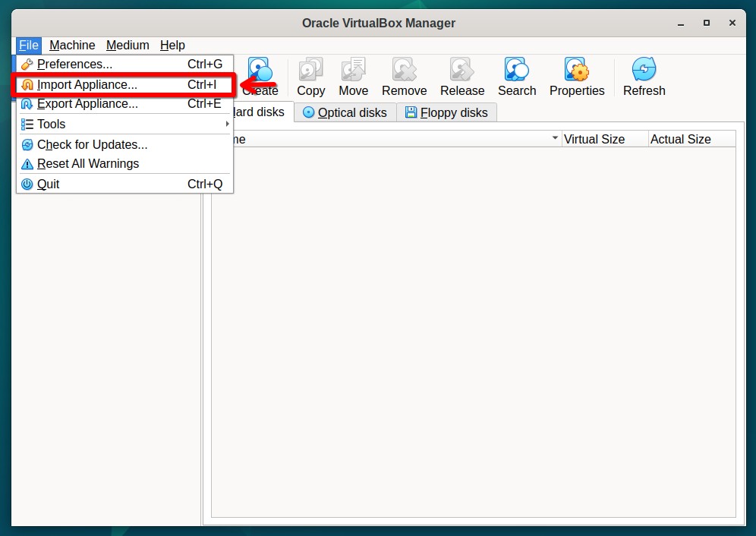
Task: Click the Create disk toolbar icon
Action: (x=260, y=70)
